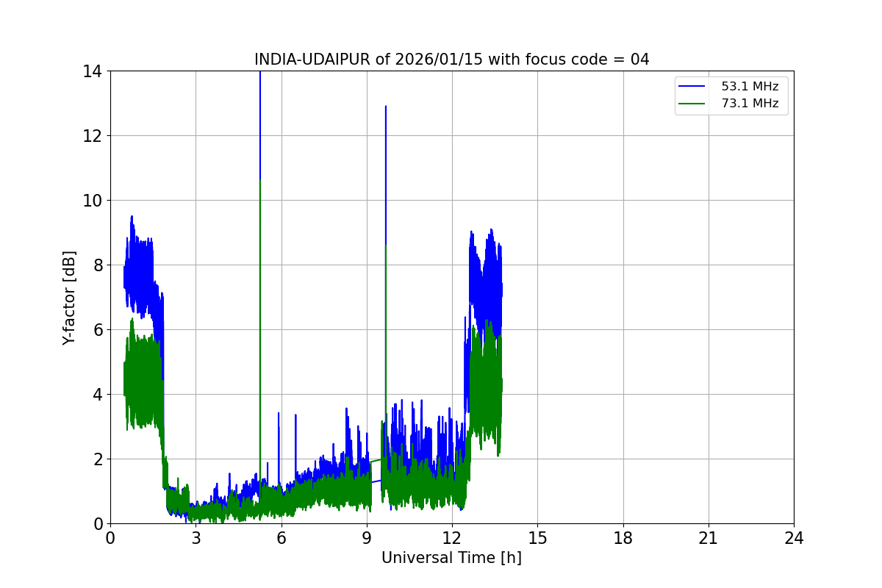Click the blue spike peak near 9.7 hours
This screenshot has height=588, width=882.
coord(385,107)
